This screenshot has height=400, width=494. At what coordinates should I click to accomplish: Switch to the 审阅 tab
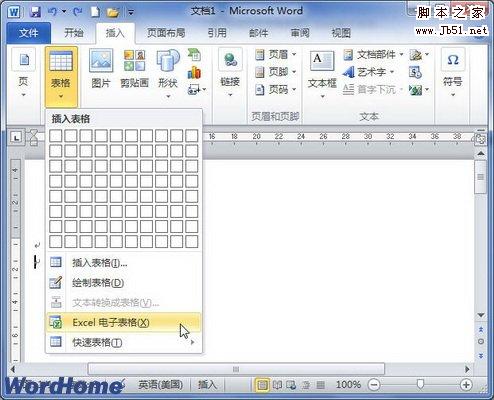(300, 33)
